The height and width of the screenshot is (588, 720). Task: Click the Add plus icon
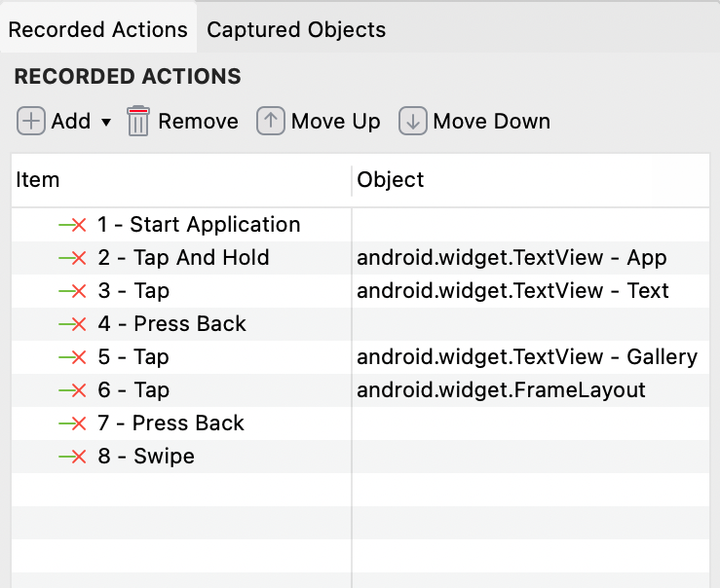tap(31, 122)
